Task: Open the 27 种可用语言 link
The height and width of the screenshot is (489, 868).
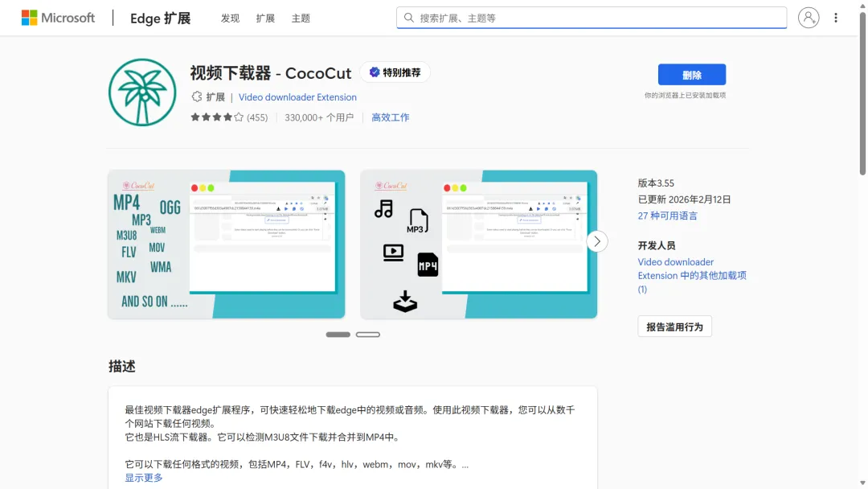Action: (x=668, y=216)
